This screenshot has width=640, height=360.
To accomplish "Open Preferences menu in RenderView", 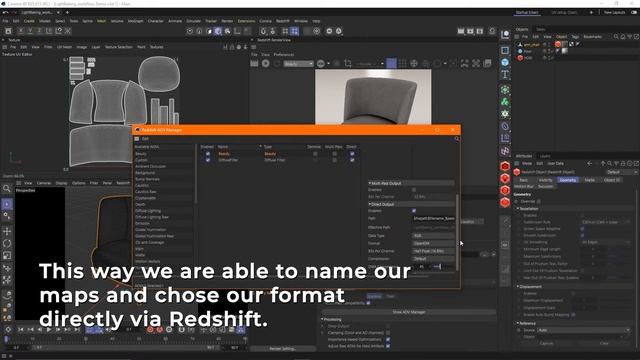I will pos(284,54).
